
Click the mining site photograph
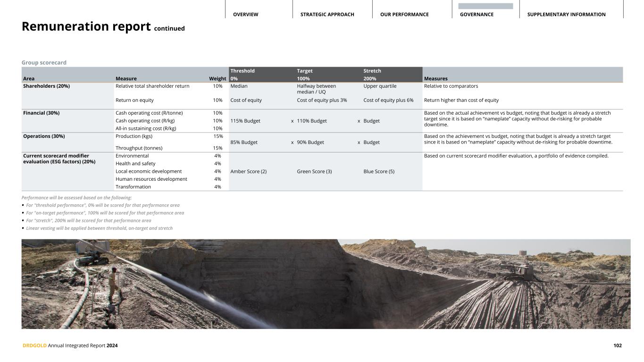(326, 284)
